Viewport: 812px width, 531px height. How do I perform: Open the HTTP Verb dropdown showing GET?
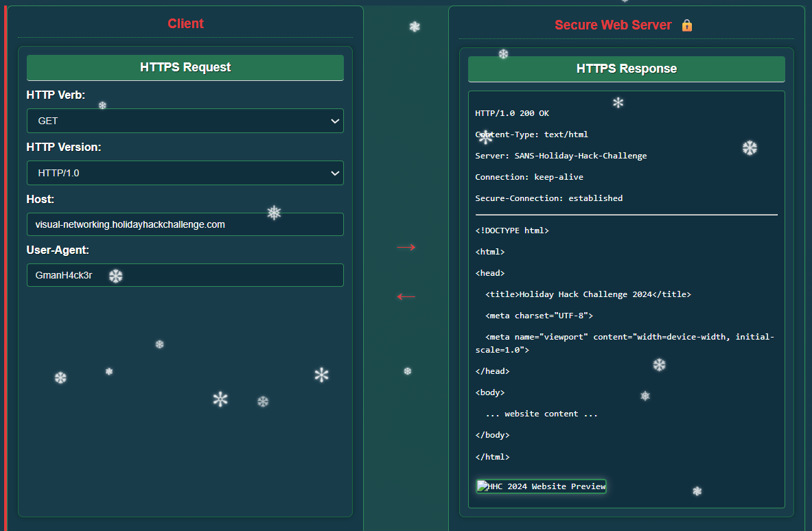pos(185,121)
